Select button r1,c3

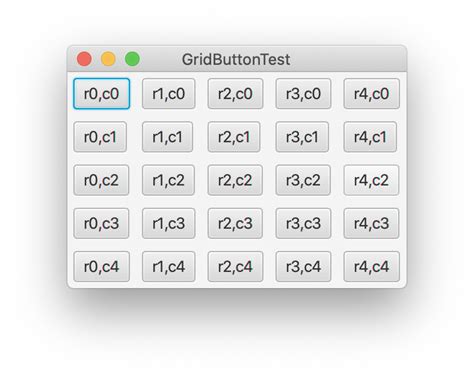click(168, 223)
